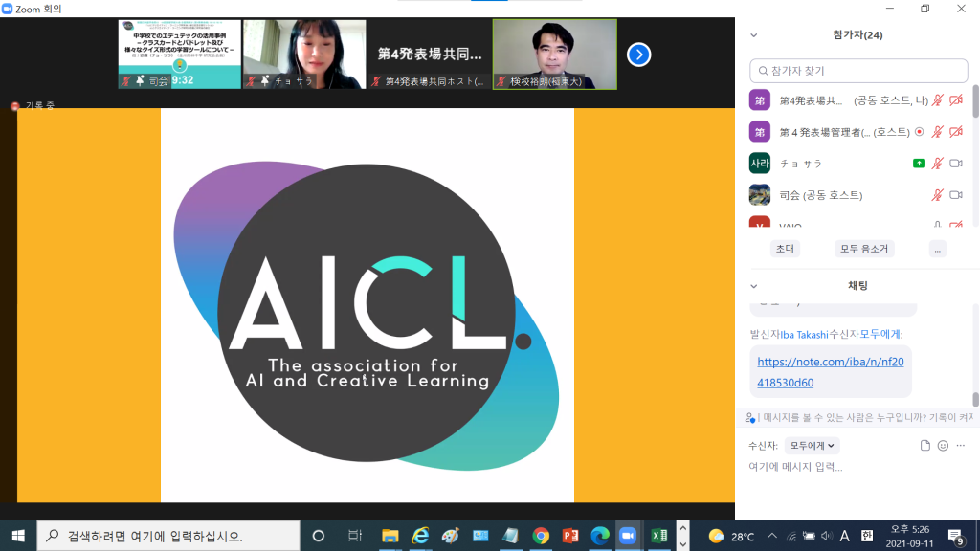Open 수신자 모두에게 recipient dropdown
This screenshot has height=551, width=980.
coord(812,446)
